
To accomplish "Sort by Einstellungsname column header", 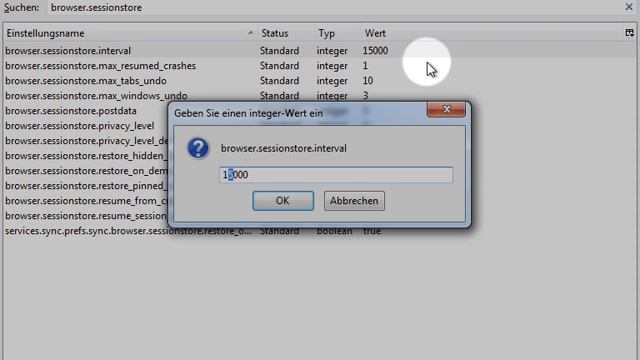I will coord(129,33).
